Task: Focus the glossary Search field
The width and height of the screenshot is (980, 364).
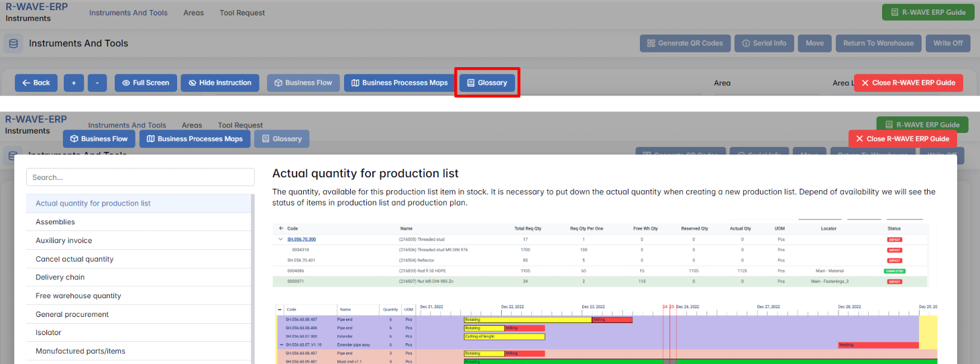Action: point(140,177)
